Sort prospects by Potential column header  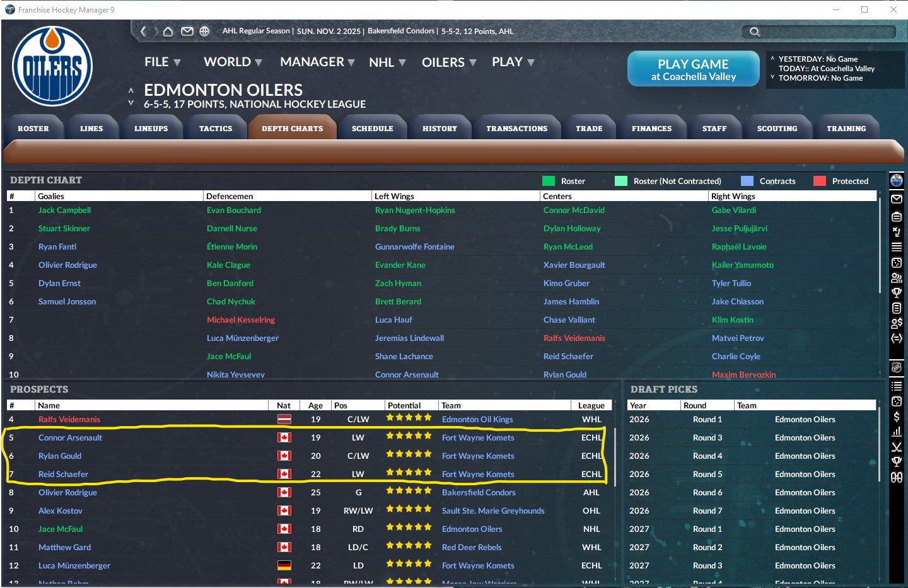[404, 406]
